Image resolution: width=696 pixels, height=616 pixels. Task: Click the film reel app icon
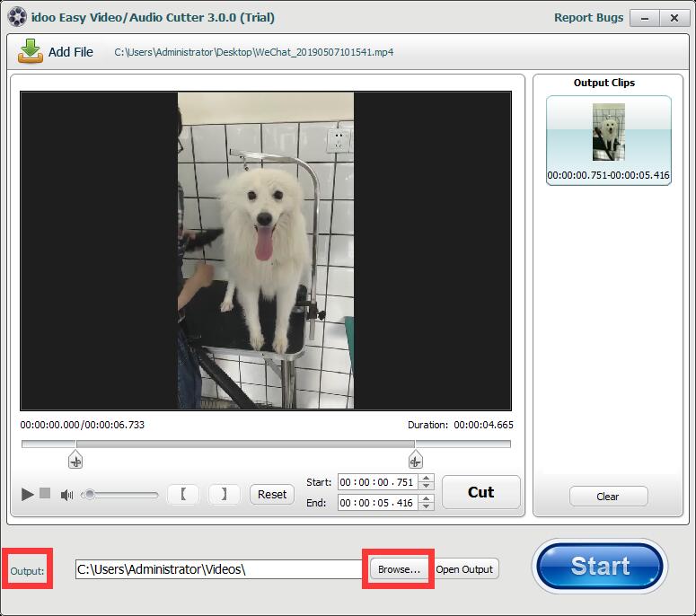pyautogui.click(x=17, y=17)
